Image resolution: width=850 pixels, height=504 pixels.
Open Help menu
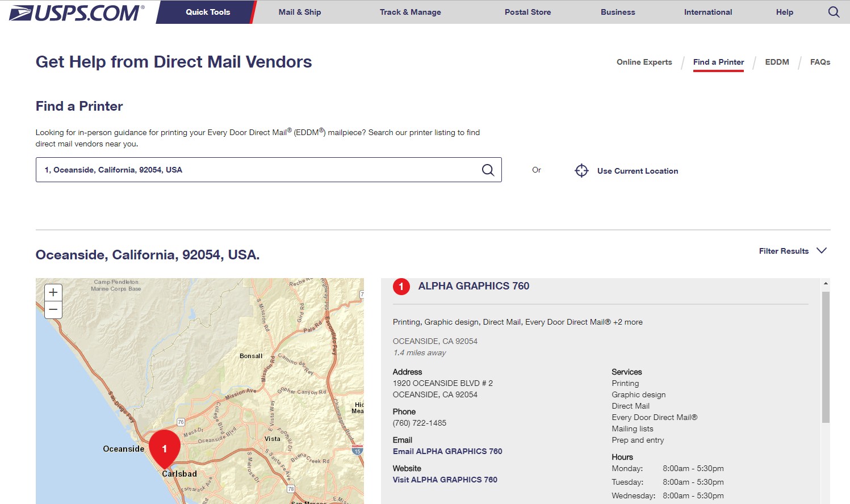pyautogui.click(x=785, y=12)
